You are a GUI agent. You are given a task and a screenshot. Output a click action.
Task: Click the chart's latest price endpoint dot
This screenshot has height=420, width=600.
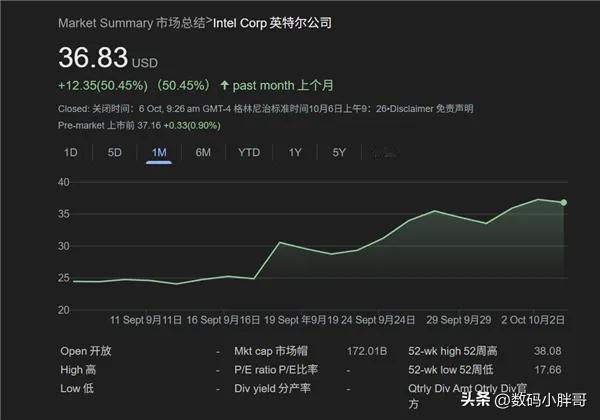coord(564,202)
